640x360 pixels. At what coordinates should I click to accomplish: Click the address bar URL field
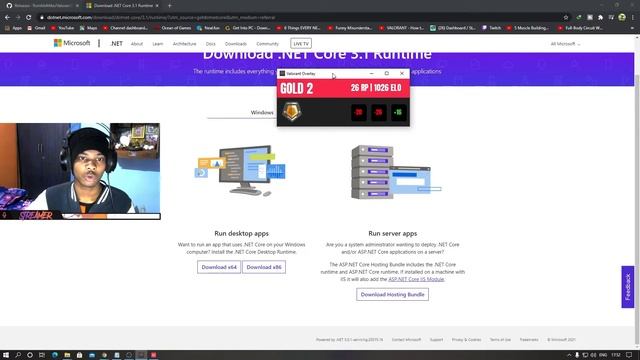(x=302, y=18)
